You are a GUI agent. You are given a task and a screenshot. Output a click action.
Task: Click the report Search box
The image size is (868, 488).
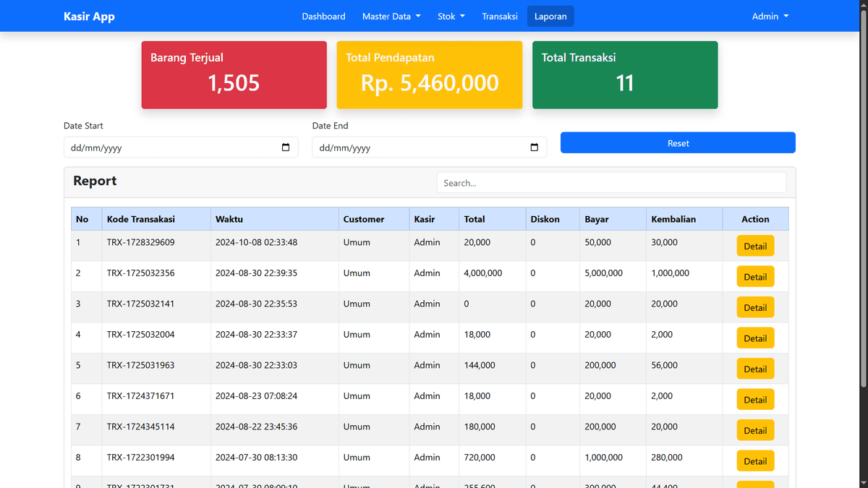click(x=611, y=183)
